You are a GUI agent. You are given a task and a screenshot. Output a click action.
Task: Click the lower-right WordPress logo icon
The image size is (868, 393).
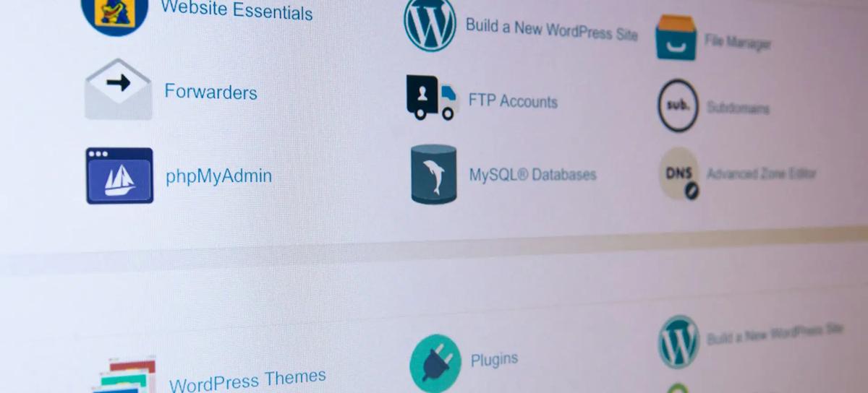678,342
